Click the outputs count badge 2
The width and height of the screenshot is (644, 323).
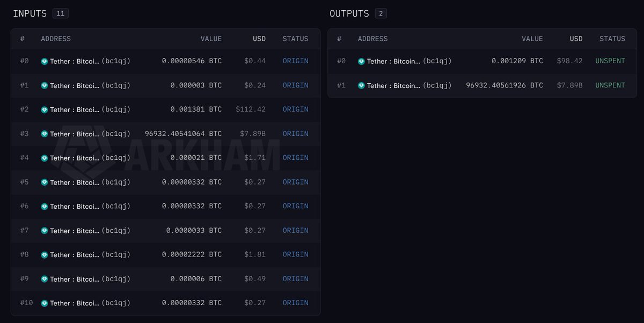[381, 13]
